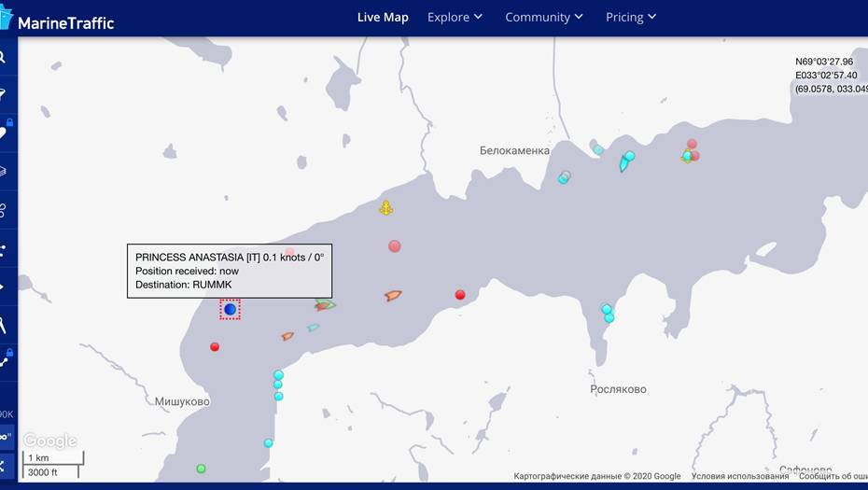Open the vessel filter funnel tool
The height and width of the screenshot is (490, 868).
[x=3, y=94]
